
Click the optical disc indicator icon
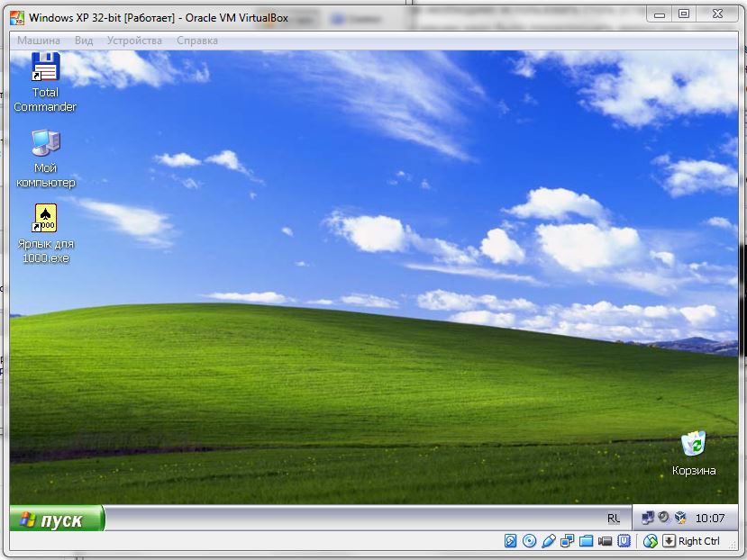click(x=529, y=541)
